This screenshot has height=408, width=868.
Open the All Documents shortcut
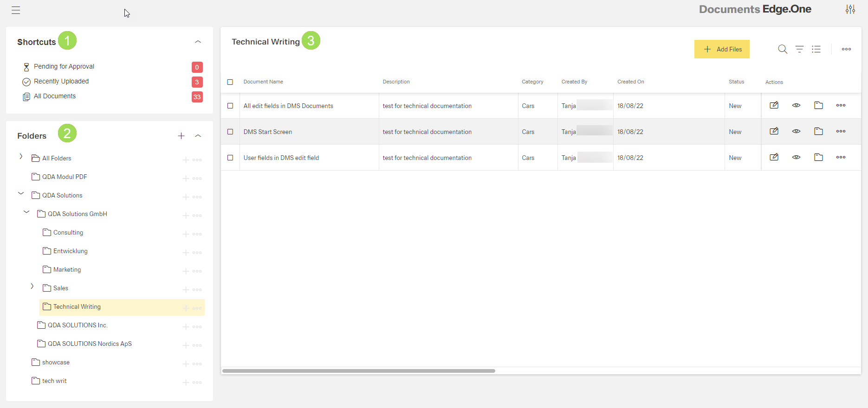55,96
